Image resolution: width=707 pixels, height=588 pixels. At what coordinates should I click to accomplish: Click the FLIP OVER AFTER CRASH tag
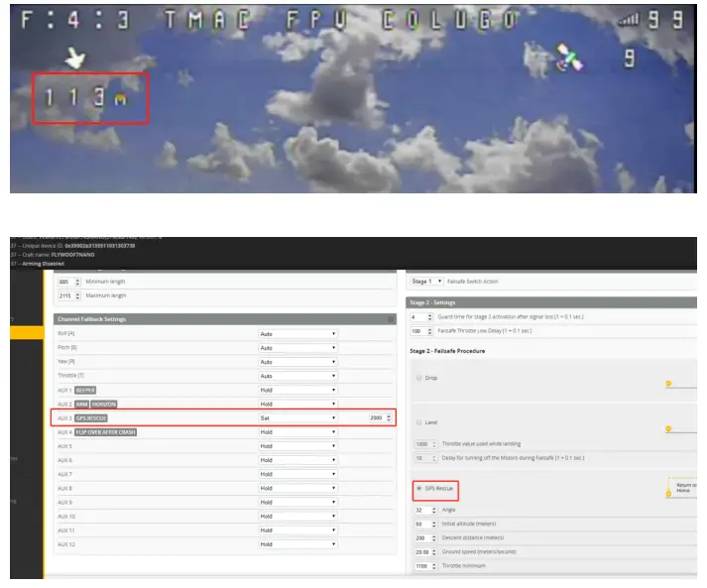tap(105, 432)
